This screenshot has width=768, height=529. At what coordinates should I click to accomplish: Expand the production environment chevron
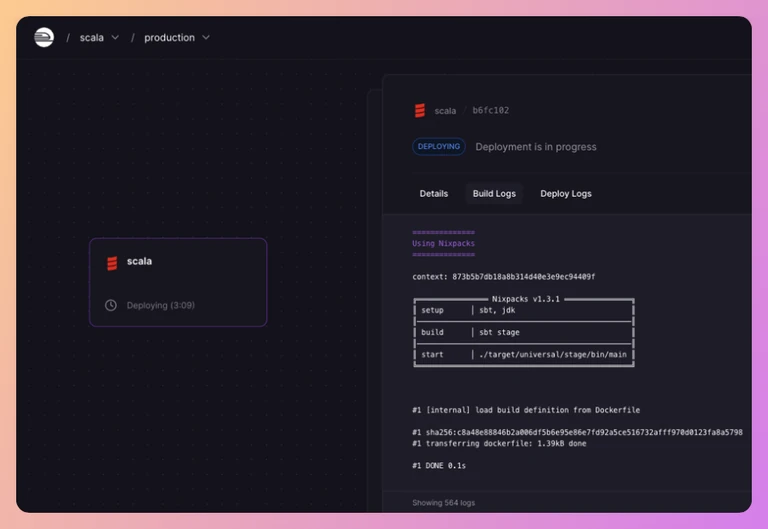point(206,38)
